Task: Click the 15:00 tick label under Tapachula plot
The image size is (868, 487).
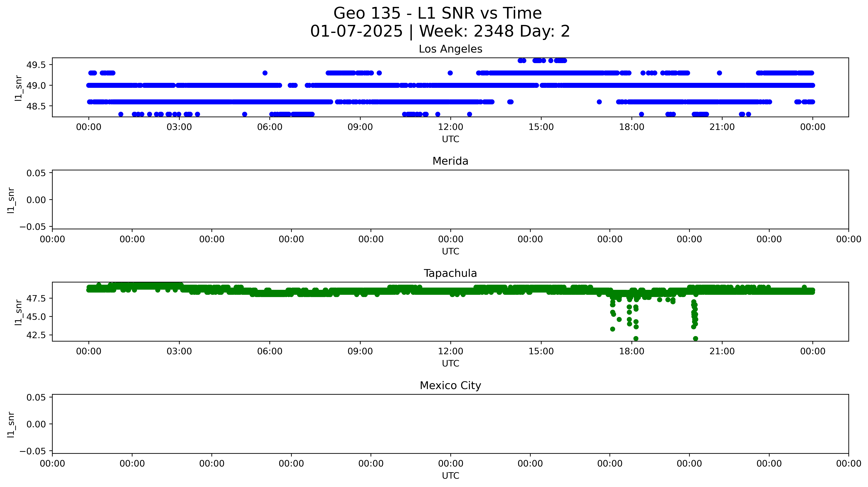Action: click(541, 351)
